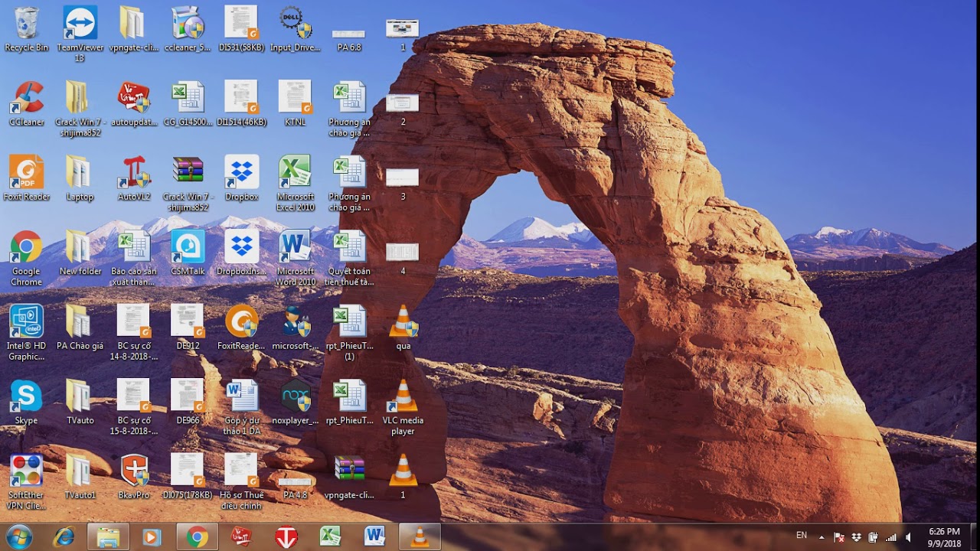Viewport: 980px width, 551px height.
Task: Select the vpngate-cli... WinRAR archive
Action: coord(349,477)
